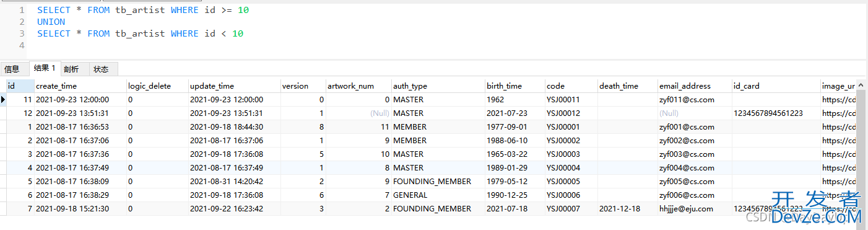Click the update_time column header
Screen dimensions: 868x230
coord(234,86)
